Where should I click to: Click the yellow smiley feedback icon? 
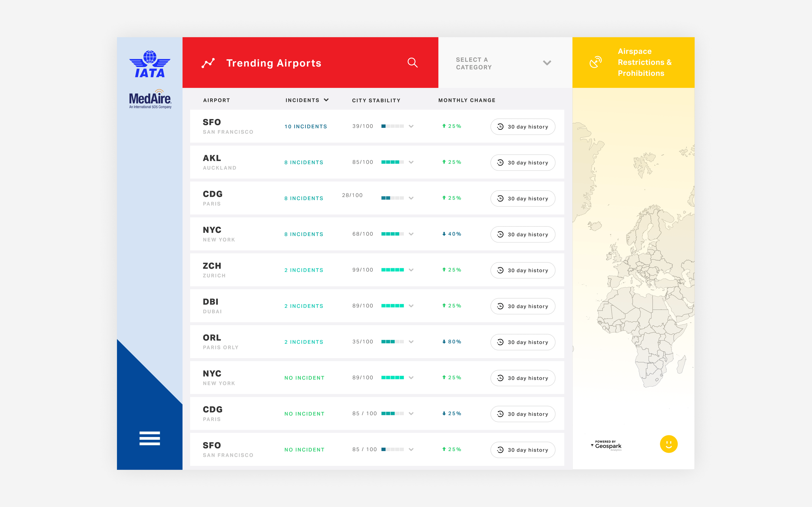(x=668, y=444)
